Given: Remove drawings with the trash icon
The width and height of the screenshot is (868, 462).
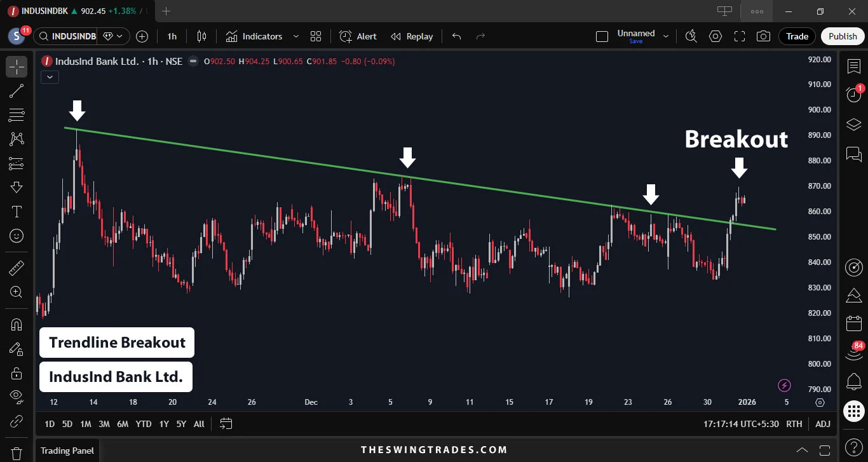Looking at the screenshot, I should tap(17, 454).
